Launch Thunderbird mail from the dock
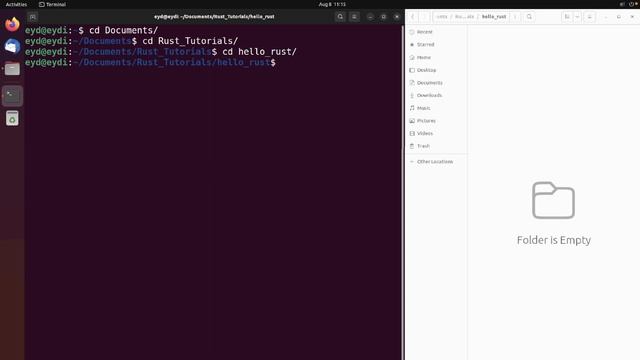This screenshot has width=640, height=360. click(x=12, y=46)
